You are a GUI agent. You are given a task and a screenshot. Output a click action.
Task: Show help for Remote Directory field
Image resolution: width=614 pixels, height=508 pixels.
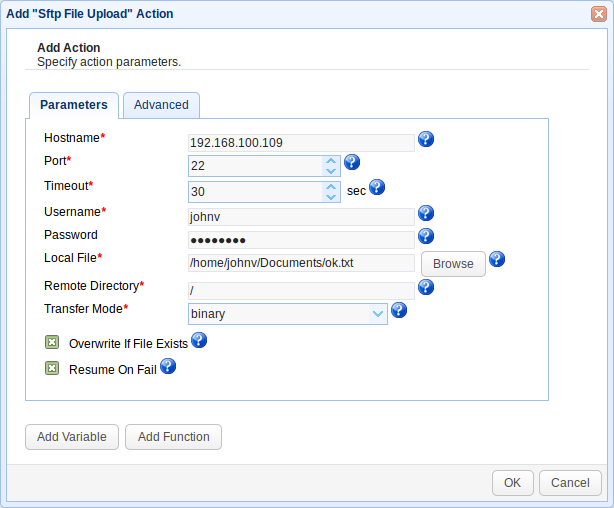(x=426, y=287)
